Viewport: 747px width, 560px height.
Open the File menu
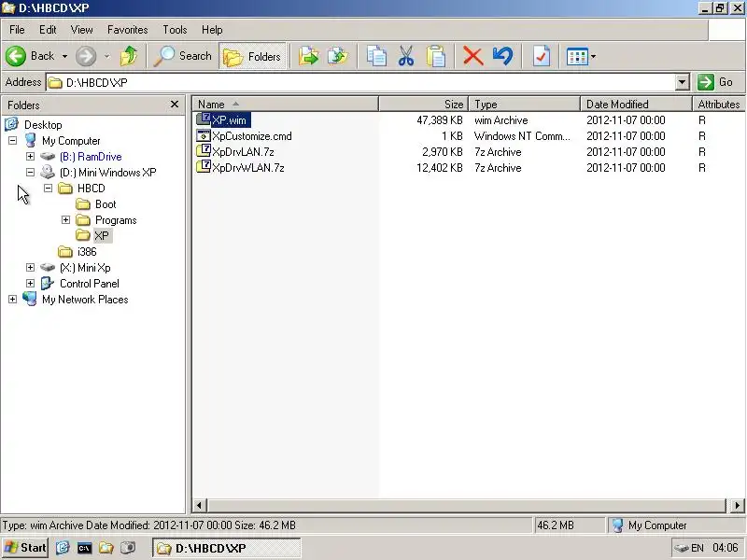pos(17,30)
